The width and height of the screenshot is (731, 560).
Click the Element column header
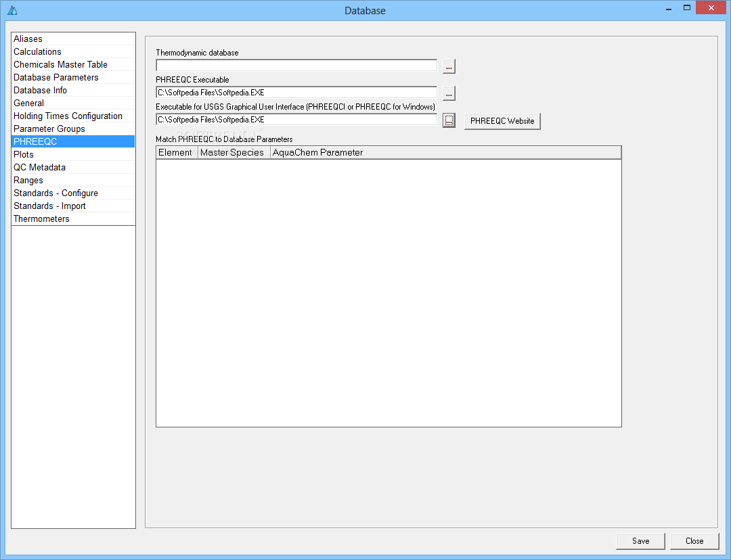(x=177, y=152)
